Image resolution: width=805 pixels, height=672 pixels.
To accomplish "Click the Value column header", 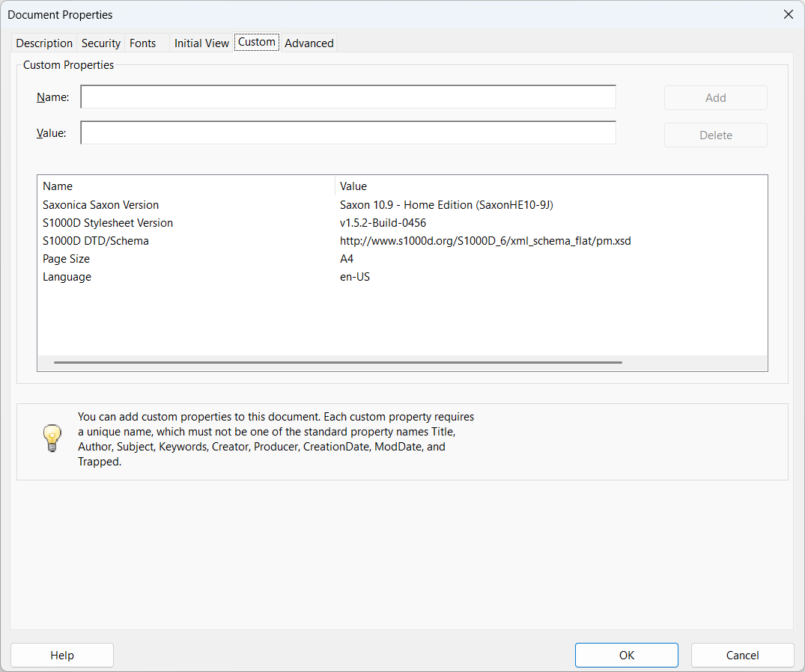I will pyautogui.click(x=551, y=186).
